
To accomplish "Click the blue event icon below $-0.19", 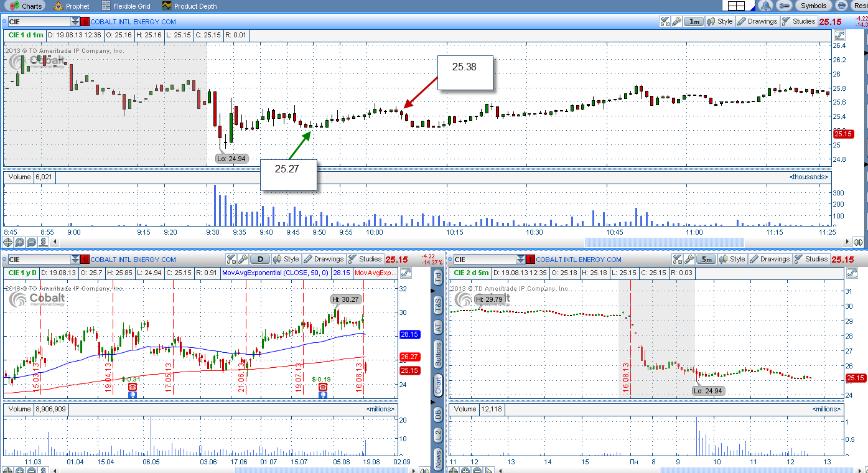I will point(322,394).
